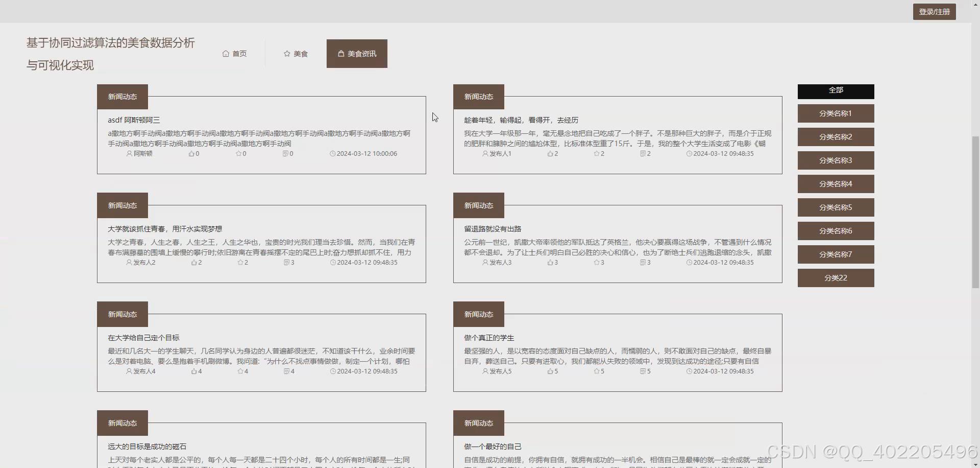Click the favorite star icon on asdf article
The image size is (980, 468).
[238, 154]
